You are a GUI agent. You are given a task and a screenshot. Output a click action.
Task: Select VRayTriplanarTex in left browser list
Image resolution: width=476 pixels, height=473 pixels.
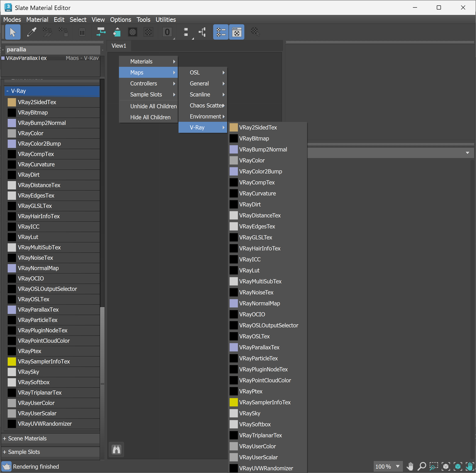[53, 393]
